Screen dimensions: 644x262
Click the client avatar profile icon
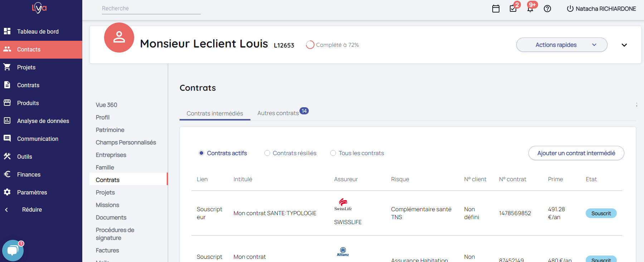[119, 38]
